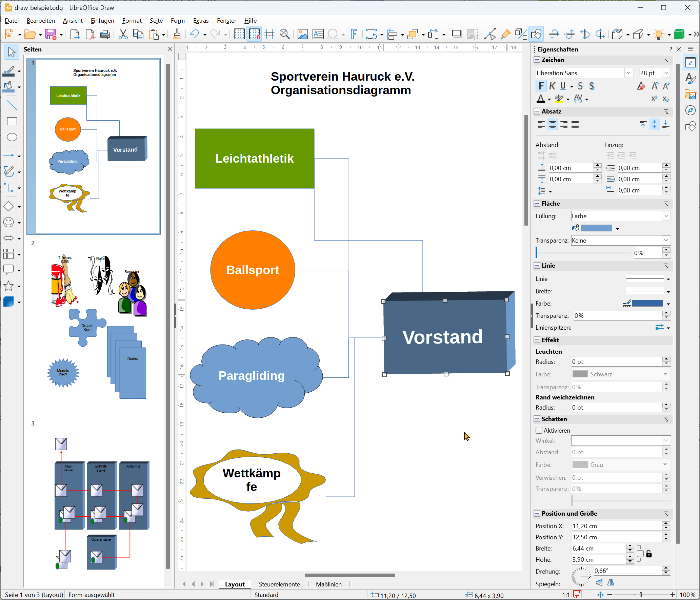Image resolution: width=700 pixels, height=600 pixels.
Task: Select the Ellipse drawing tool
Action: tap(12, 137)
